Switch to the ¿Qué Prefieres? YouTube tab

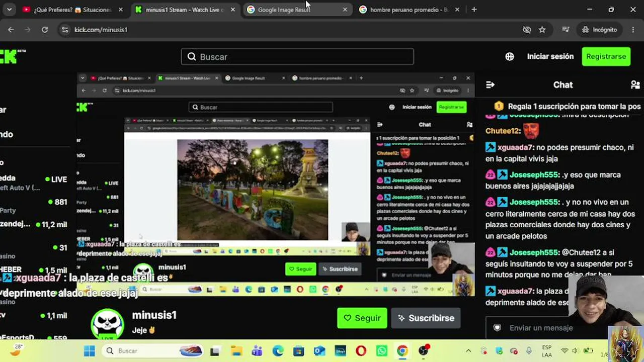pyautogui.click(x=73, y=10)
